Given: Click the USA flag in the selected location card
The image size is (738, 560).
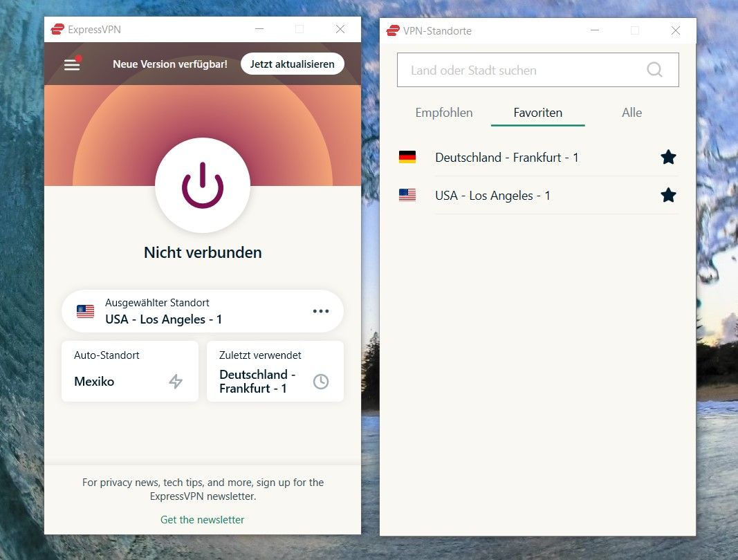Looking at the screenshot, I should 85,312.
